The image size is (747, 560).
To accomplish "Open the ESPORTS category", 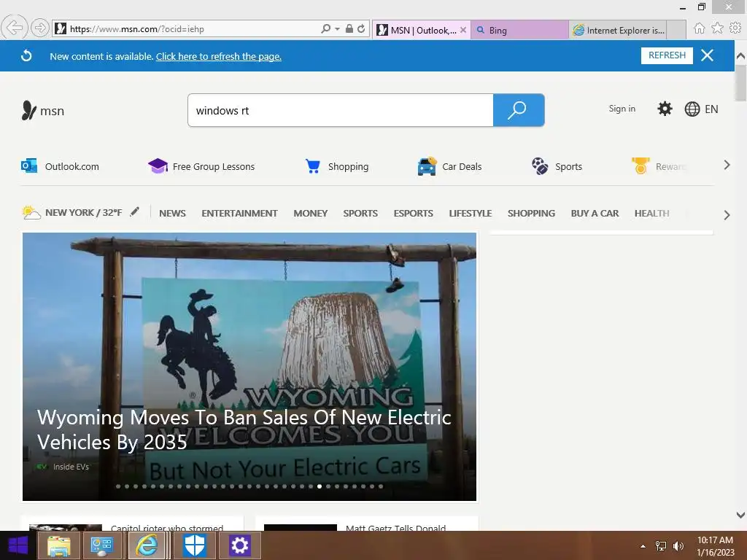I will pos(413,214).
